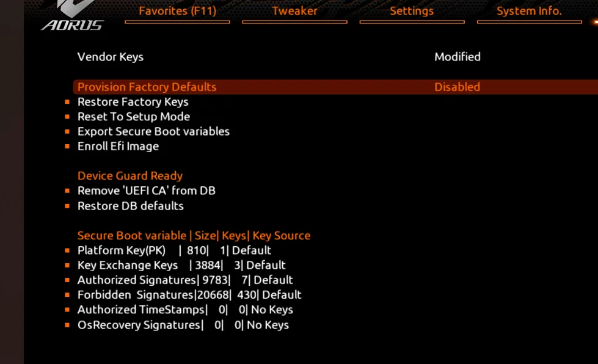Expand Authorized Signatures entry
598x364 pixels.
(185, 280)
